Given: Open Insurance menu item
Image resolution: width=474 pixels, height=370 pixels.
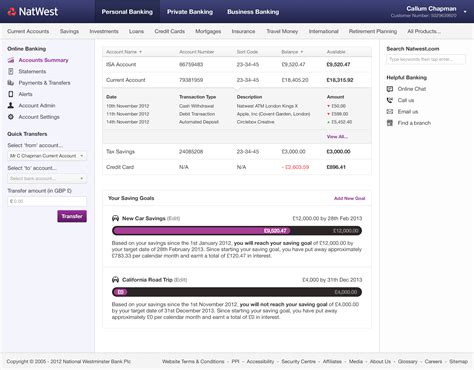Looking at the screenshot, I should pyautogui.click(x=243, y=31).
